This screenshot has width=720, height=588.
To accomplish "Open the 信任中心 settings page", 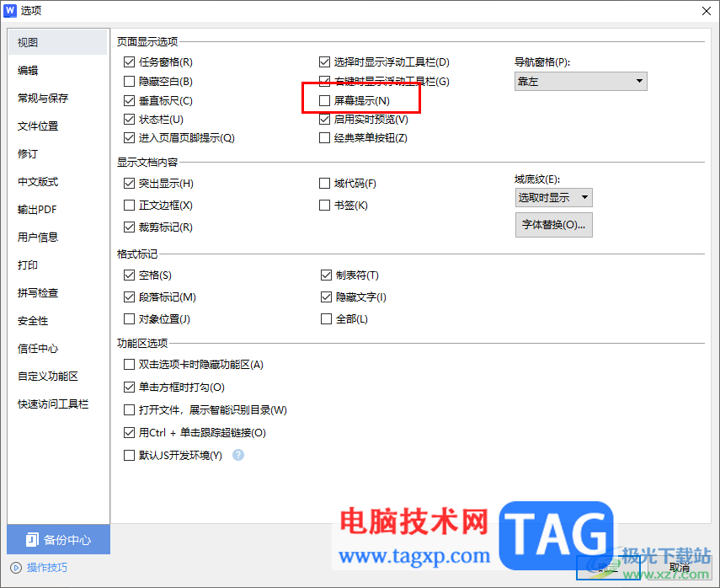I will [x=57, y=349].
